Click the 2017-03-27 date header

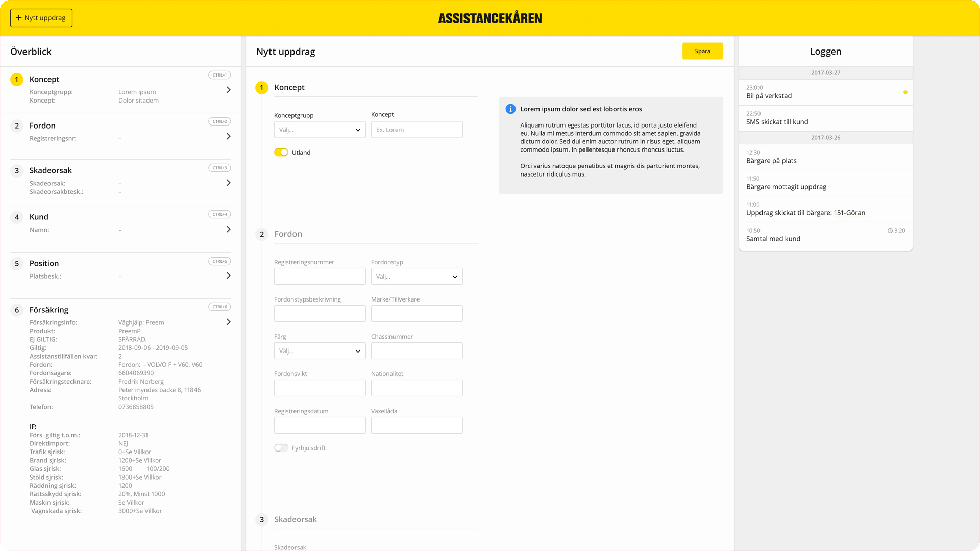point(825,73)
